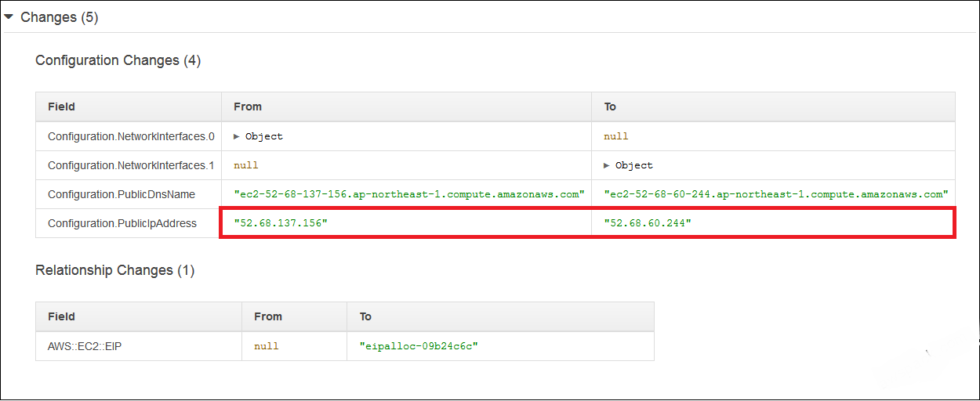
Task: Click old DNS name ec2-52-68-137-156 value
Action: pyautogui.click(x=409, y=194)
